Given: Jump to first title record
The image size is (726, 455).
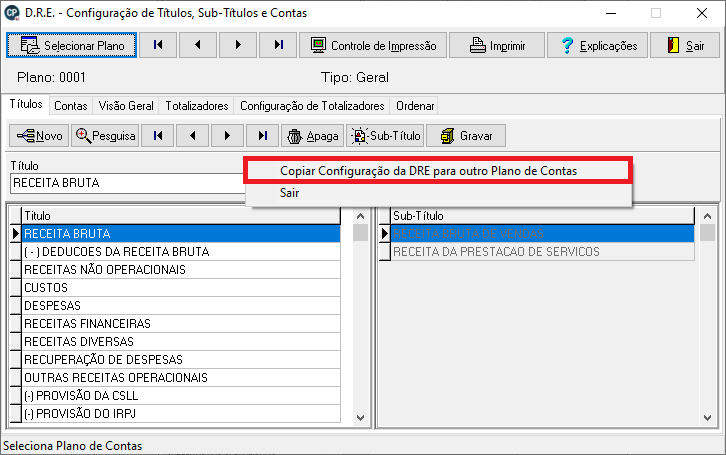Looking at the screenshot, I should click(158, 136).
